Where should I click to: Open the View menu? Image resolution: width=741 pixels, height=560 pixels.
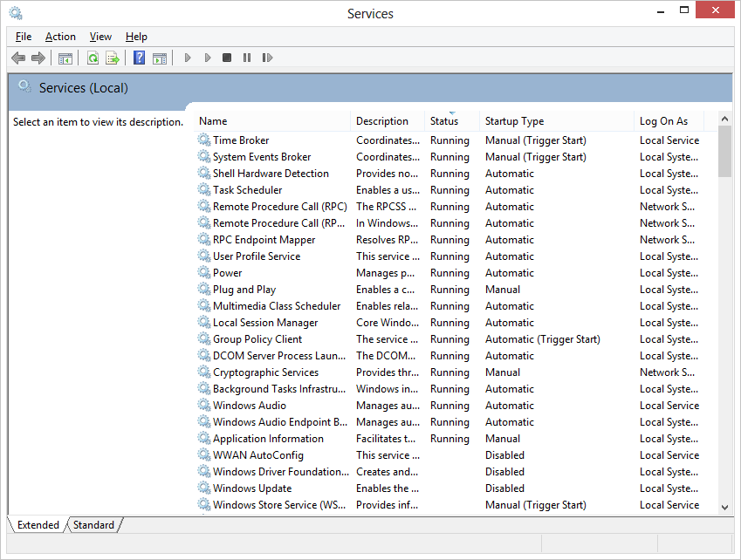tap(100, 37)
